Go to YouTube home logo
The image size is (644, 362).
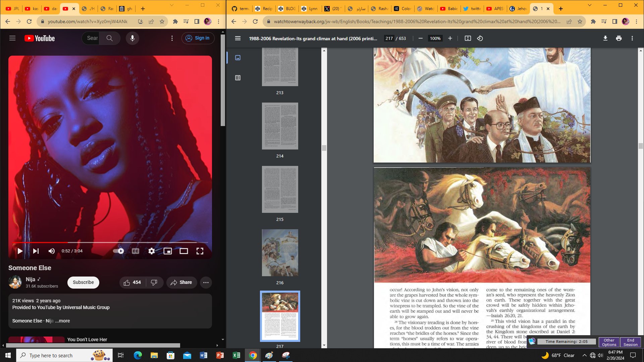[x=40, y=38]
